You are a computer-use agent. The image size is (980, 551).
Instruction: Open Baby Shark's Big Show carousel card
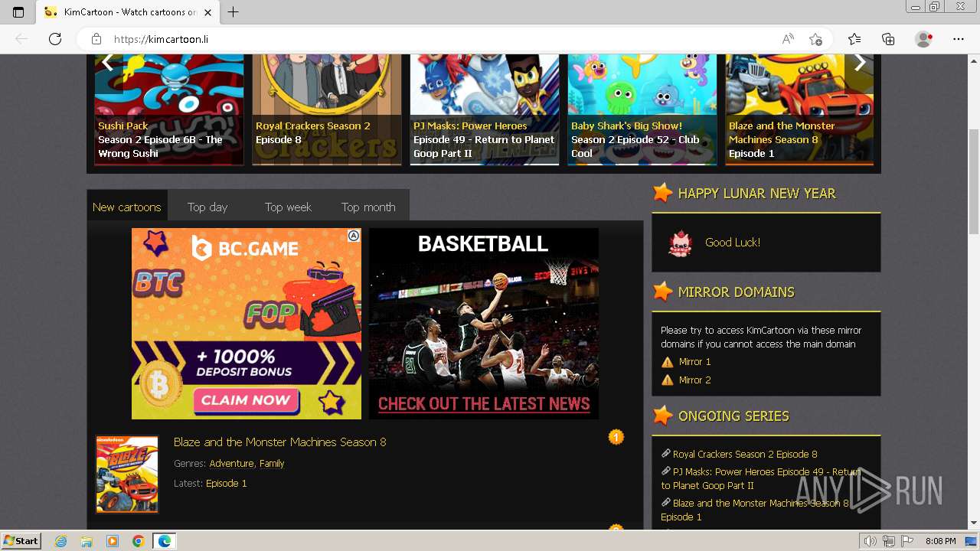pyautogui.click(x=642, y=109)
